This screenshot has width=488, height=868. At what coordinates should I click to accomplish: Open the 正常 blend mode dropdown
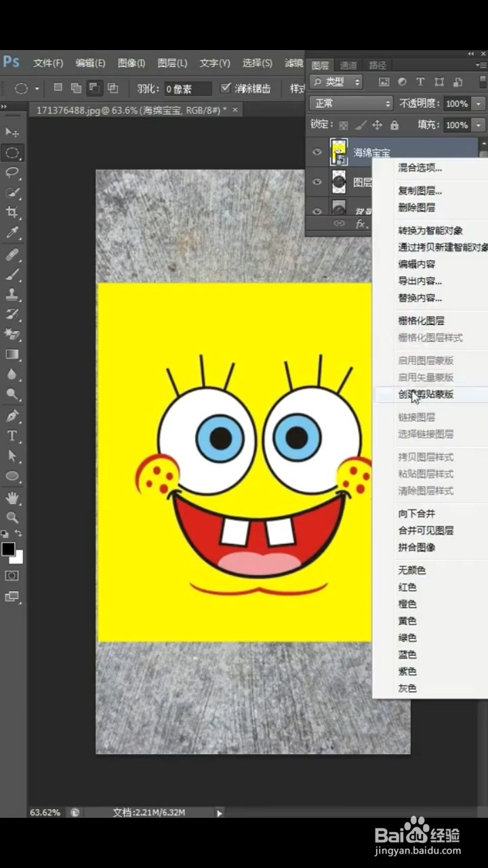[351, 104]
